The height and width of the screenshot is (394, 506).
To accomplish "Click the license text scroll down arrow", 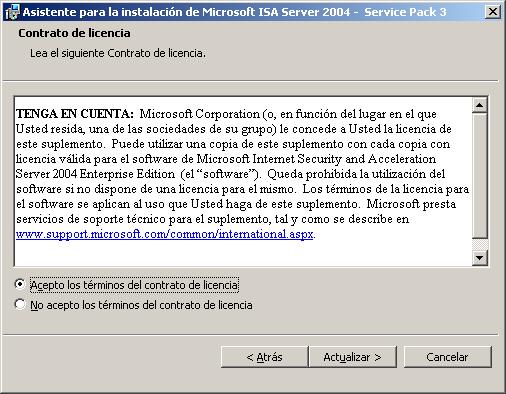I will pos(480,257).
